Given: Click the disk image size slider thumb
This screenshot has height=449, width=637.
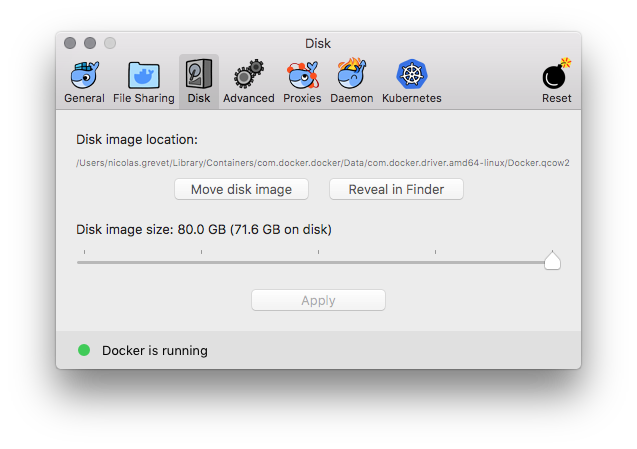Looking at the screenshot, I should click(552, 260).
